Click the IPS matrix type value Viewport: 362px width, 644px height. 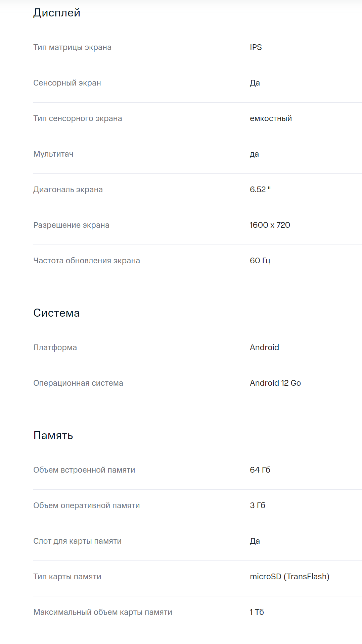pyautogui.click(x=256, y=47)
